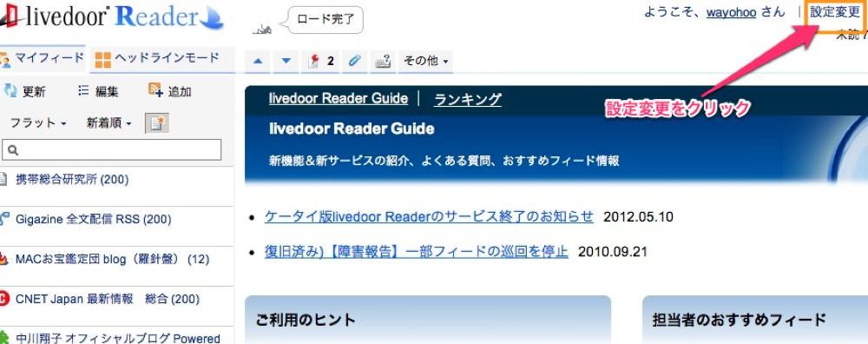868x344 pixels.
Task: Open the ランキング link
Action: point(468,99)
